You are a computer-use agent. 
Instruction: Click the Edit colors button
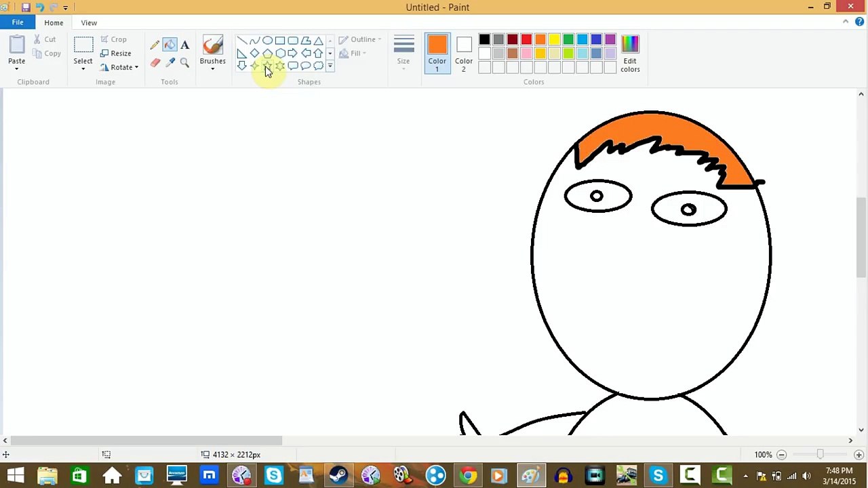pos(630,54)
